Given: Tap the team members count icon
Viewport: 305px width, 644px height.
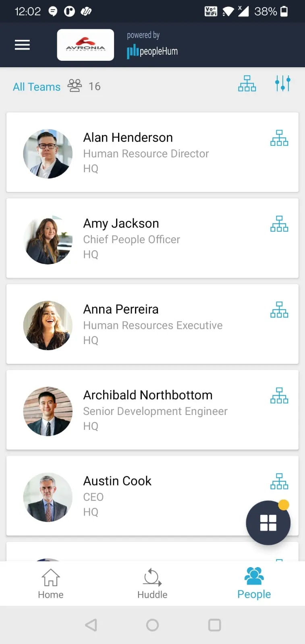Looking at the screenshot, I should click(x=75, y=85).
